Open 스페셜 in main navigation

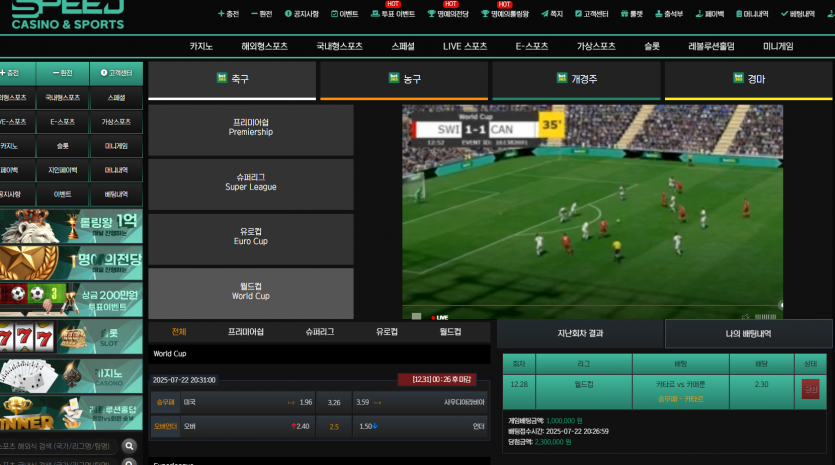click(403, 46)
